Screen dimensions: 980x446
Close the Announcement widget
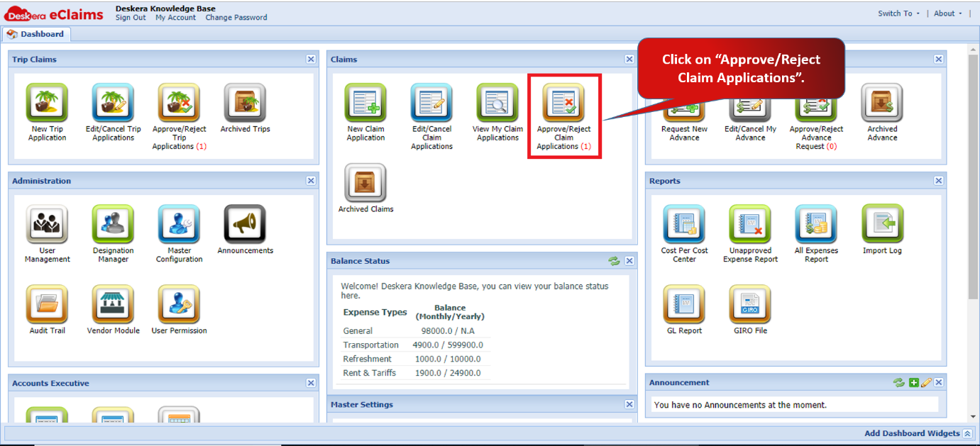pos(939,382)
